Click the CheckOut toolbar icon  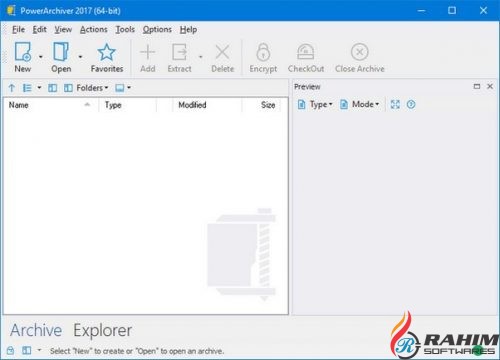click(306, 52)
